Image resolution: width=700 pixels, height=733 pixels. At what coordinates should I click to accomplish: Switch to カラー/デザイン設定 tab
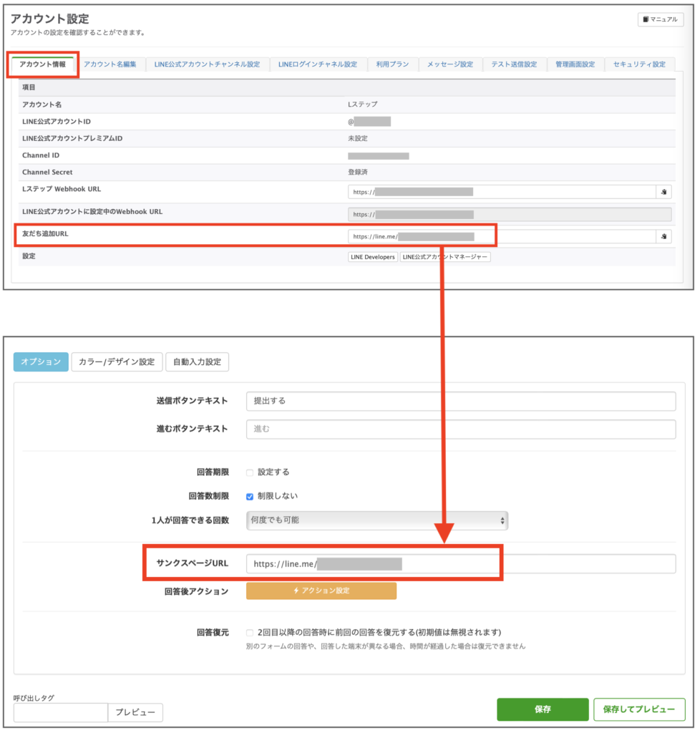tap(117, 362)
